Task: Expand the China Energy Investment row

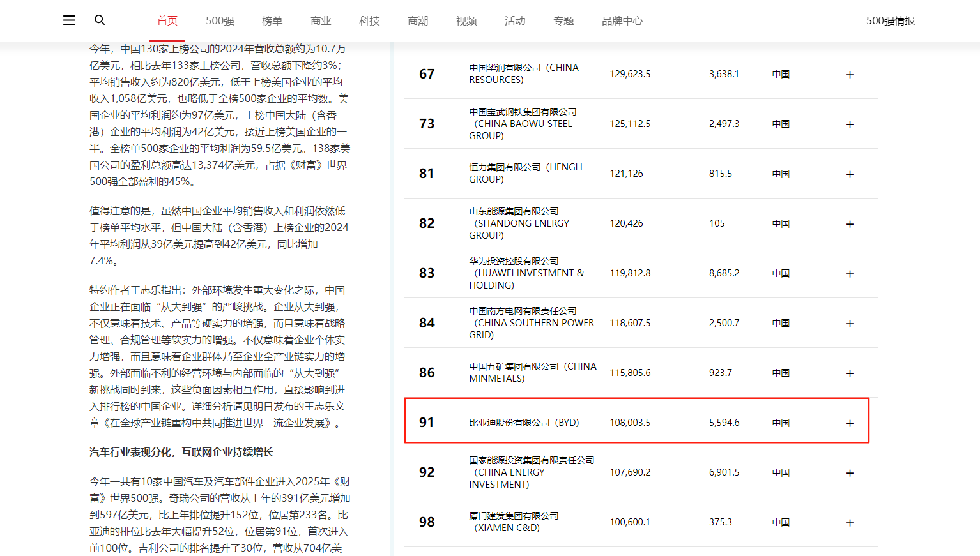Action: [850, 473]
